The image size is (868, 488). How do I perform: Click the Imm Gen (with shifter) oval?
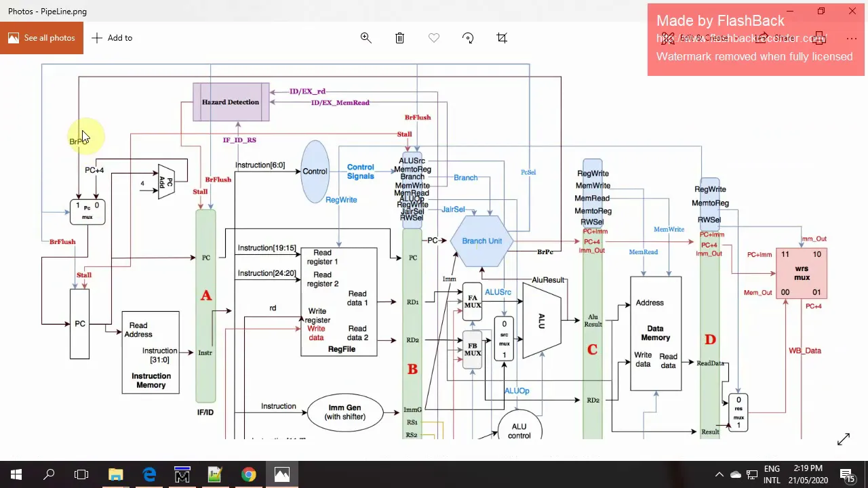(344, 412)
